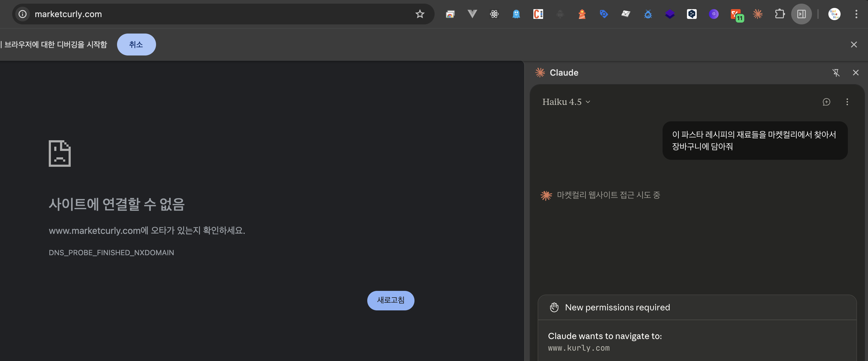This screenshot has height=361, width=868.
Task: Open the Extensions puzzle piece menu
Action: tap(779, 14)
